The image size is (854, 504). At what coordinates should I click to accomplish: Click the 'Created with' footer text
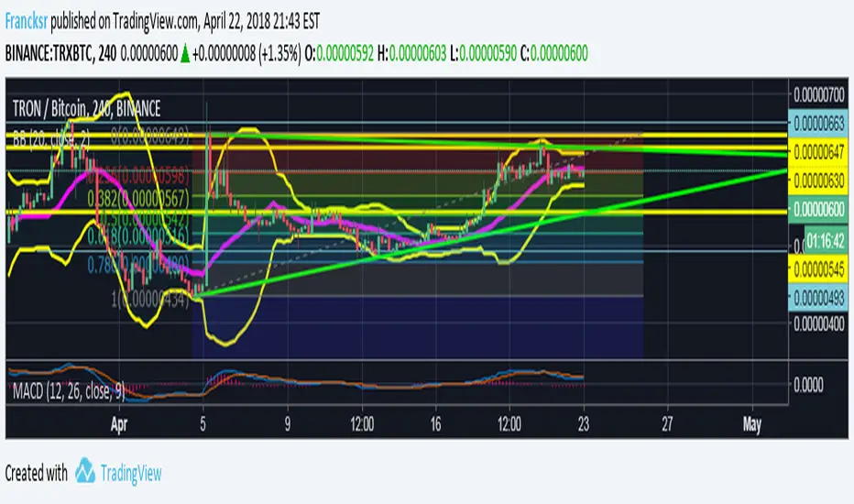[x=36, y=473]
